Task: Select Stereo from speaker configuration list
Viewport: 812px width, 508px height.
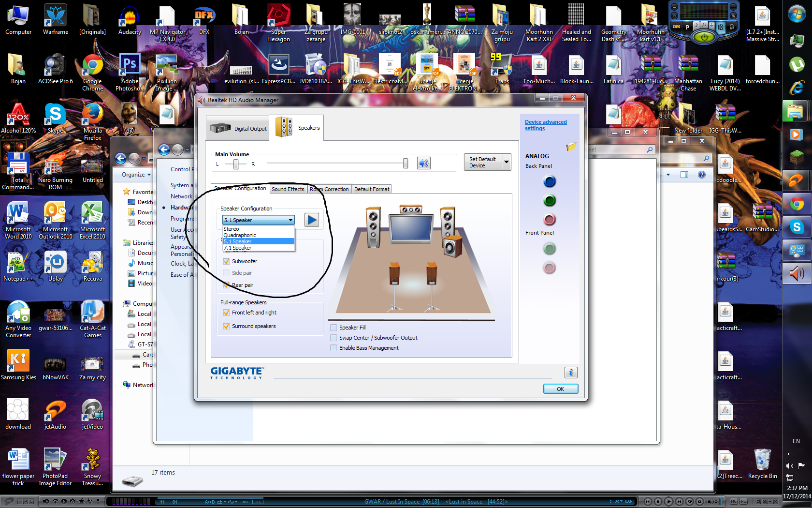Action: pyautogui.click(x=259, y=229)
